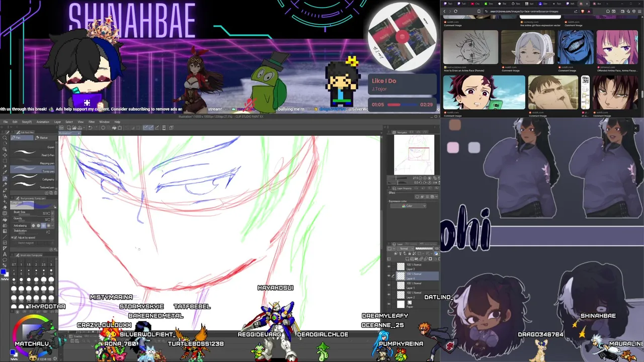
Task: Click the Redo icon in command bar
Action: coord(96,128)
